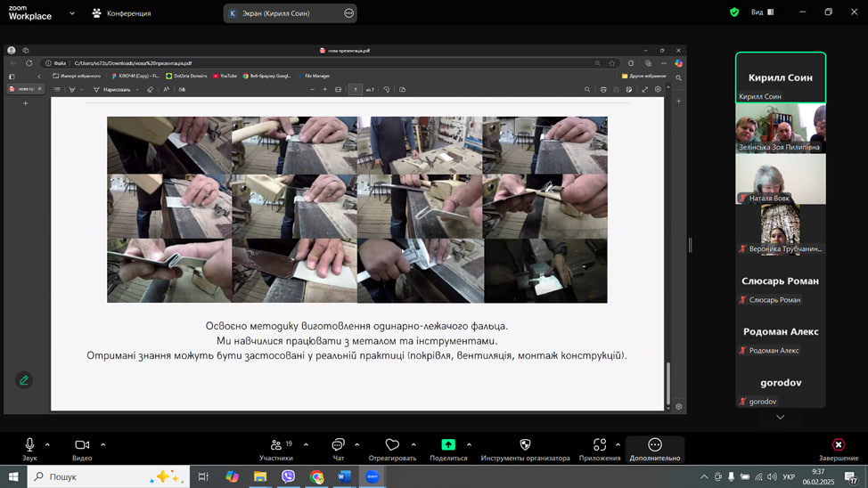Select Наталя Вовк video thumbnail
The image size is (868, 488).
780,179
